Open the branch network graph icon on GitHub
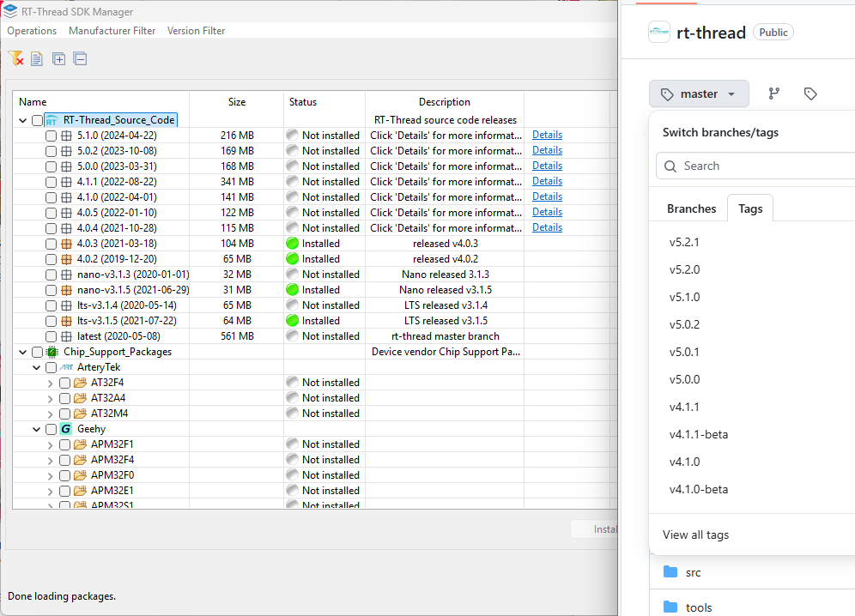The image size is (855, 616). pyautogui.click(x=773, y=94)
